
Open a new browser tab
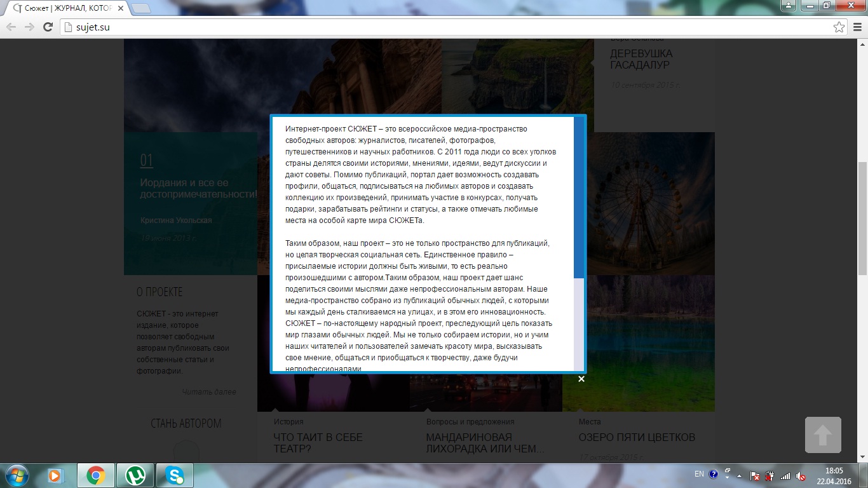point(140,8)
